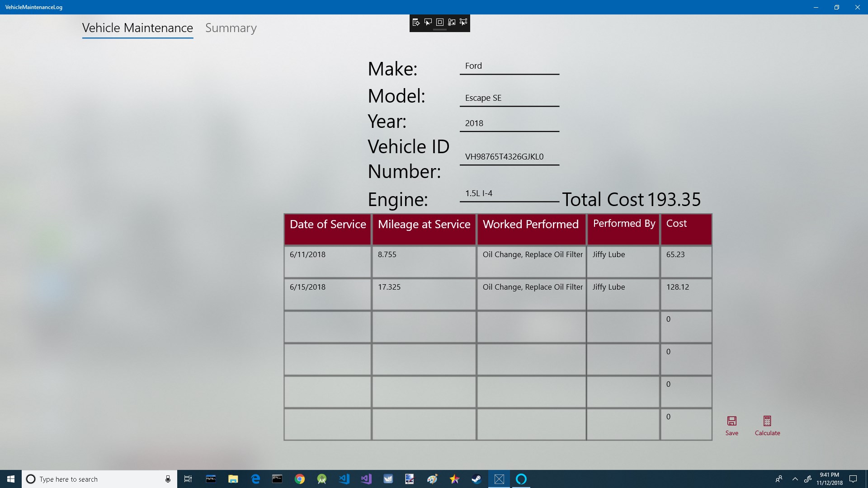Click the Worked Performed cell row 3
Image resolution: width=868 pixels, height=488 pixels.
(531, 327)
